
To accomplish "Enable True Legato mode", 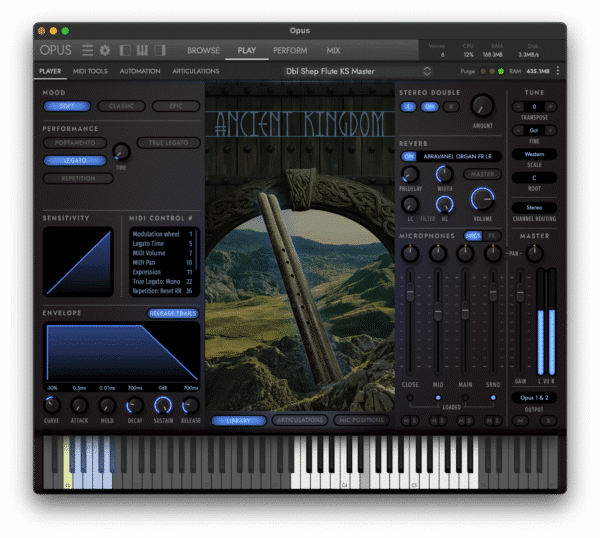I will click(x=169, y=143).
